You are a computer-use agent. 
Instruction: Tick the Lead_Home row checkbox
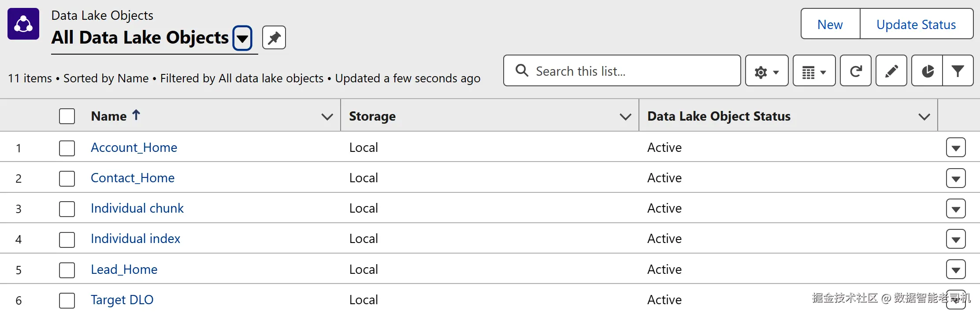(x=67, y=270)
